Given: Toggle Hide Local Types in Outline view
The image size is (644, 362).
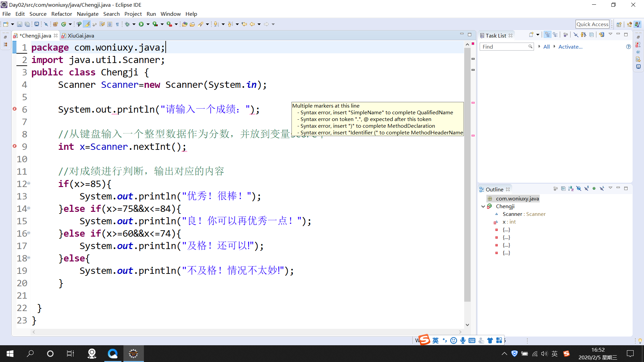Looking at the screenshot, I should point(602,189).
